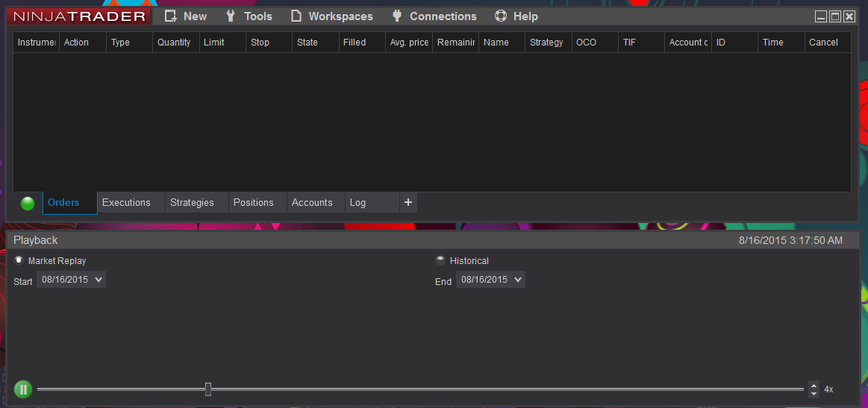Click the Cancel column header
Viewport: 868px width, 408px height.
[828, 42]
